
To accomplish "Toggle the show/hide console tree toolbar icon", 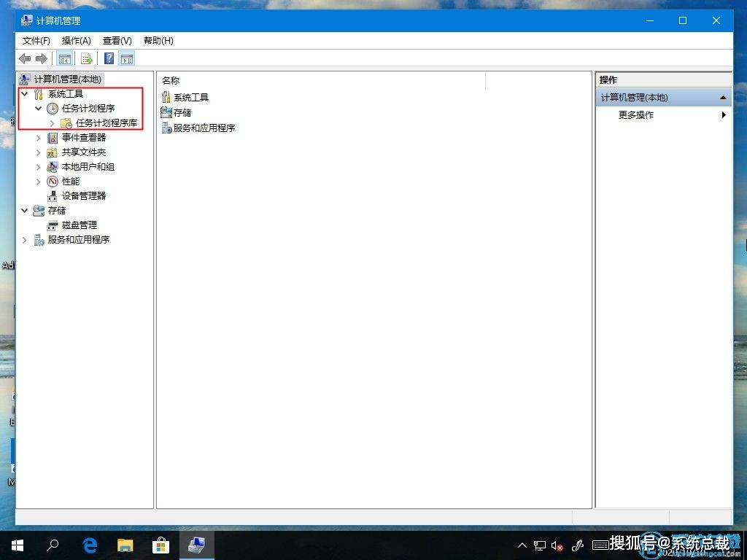I will [x=65, y=59].
